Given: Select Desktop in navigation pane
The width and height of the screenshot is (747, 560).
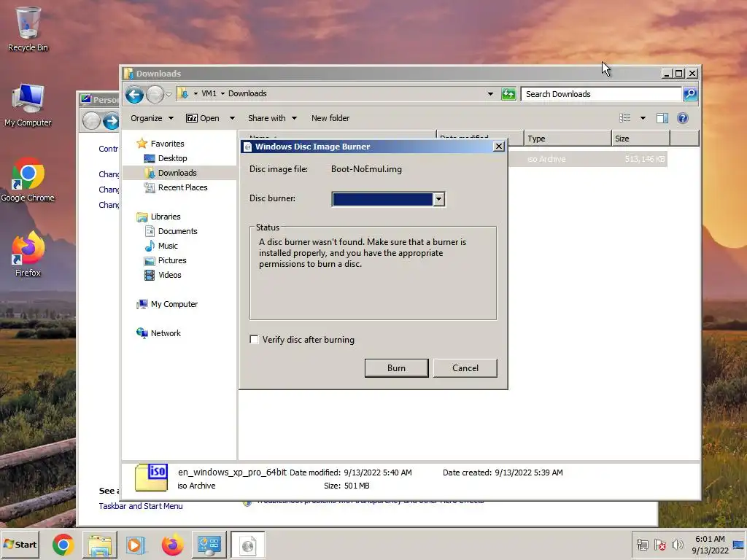Looking at the screenshot, I should (x=172, y=158).
